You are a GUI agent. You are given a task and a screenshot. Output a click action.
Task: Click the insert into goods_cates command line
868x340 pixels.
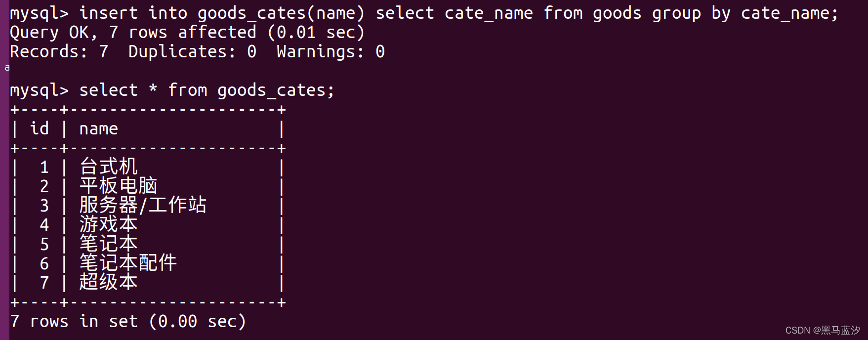tap(424, 13)
